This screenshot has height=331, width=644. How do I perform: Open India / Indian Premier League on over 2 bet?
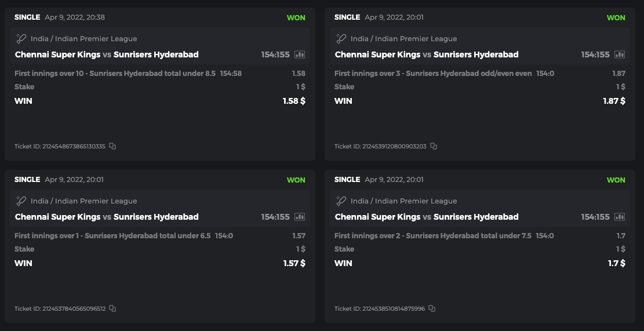tap(403, 201)
